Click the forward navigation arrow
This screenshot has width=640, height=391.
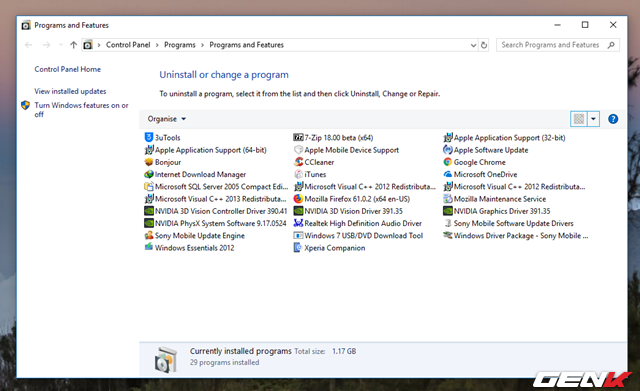point(47,45)
